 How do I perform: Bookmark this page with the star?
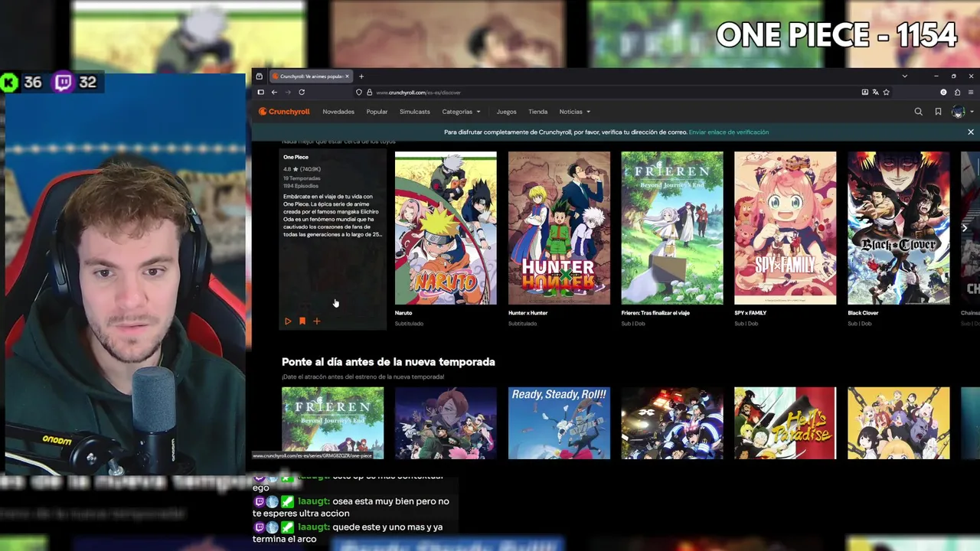pyautogui.click(x=887, y=93)
